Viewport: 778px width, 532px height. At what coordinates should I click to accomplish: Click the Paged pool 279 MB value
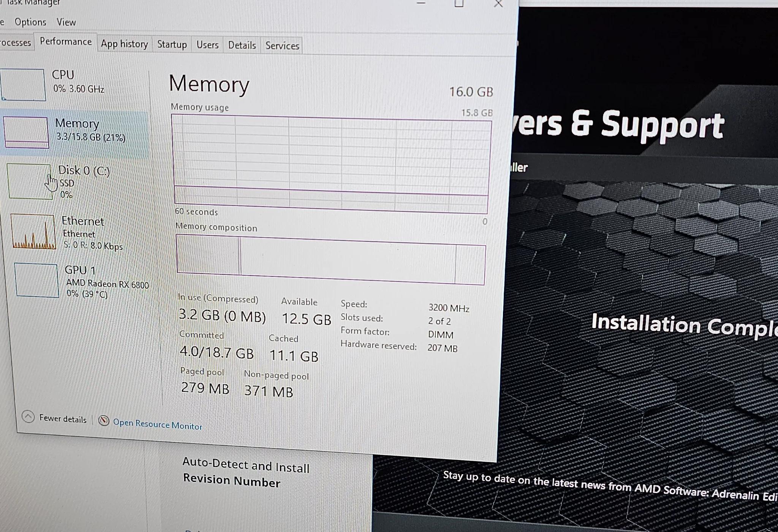tap(205, 388)
